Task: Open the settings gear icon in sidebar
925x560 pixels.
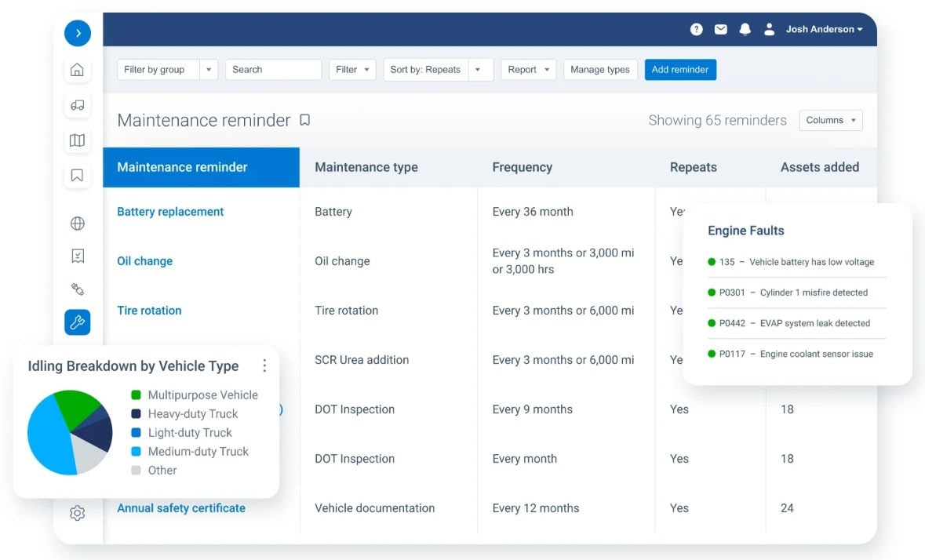Action: [77, 513]
